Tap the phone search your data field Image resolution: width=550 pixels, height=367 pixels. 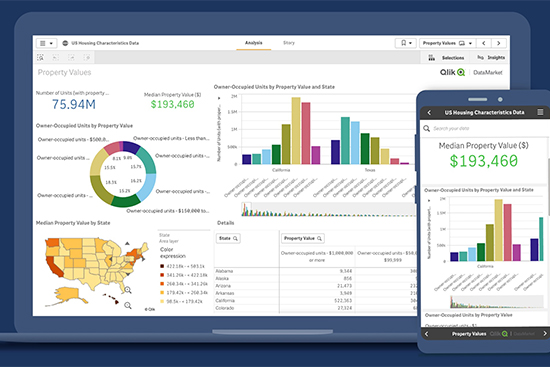pos(484,128)
